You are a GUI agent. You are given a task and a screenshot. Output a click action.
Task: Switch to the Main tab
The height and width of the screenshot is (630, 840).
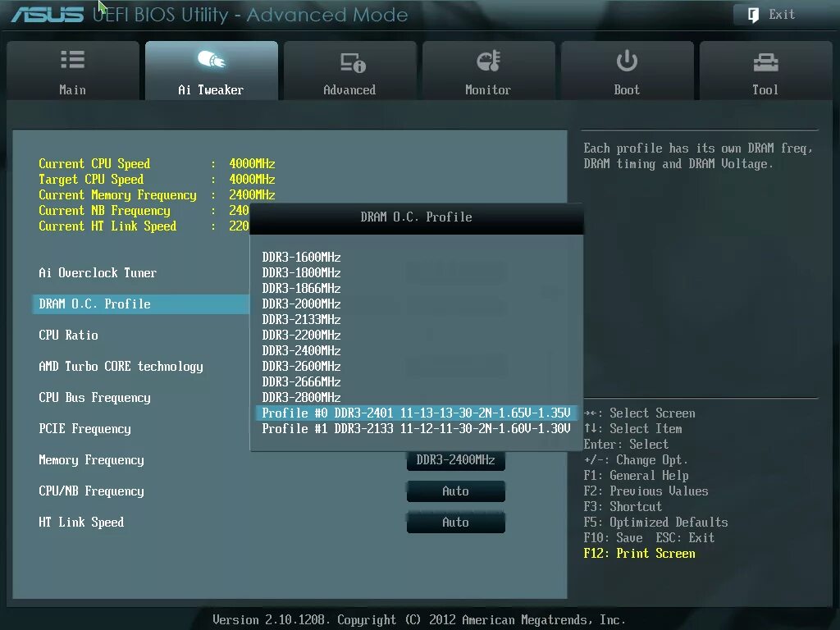coord(73,71)
